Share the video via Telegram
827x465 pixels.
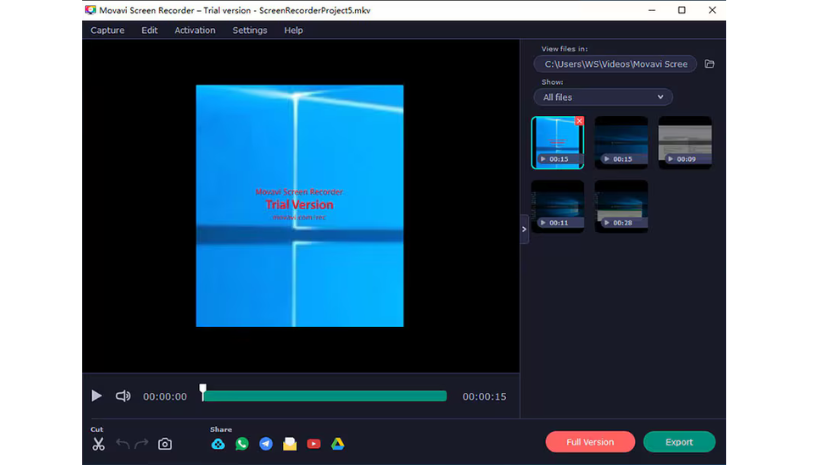click(266, 444)
